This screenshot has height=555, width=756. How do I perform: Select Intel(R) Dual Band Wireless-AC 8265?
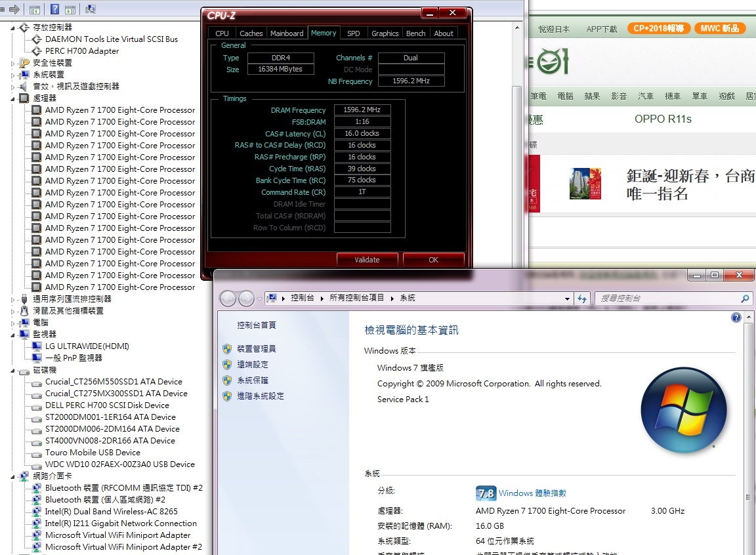tap(112, 512)
